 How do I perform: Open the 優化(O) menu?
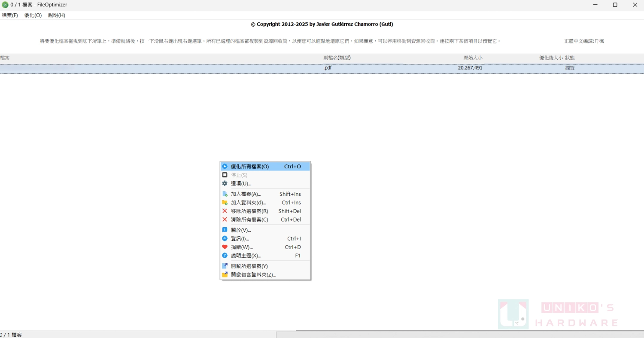point(33,15)
